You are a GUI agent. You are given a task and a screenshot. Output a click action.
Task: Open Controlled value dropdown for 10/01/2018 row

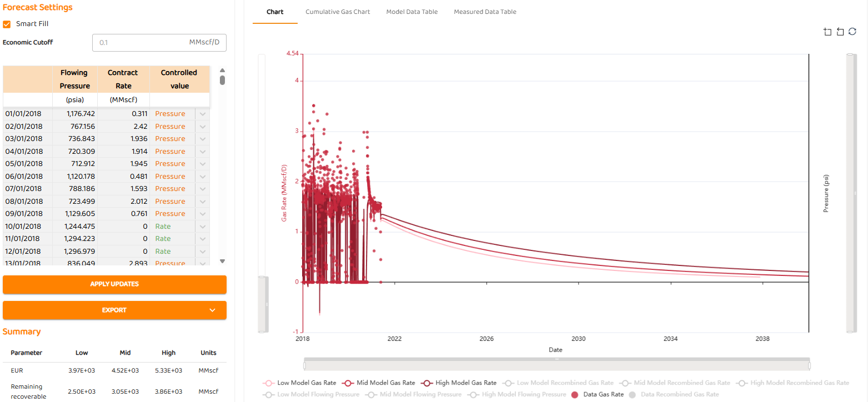tap(203, 227)
